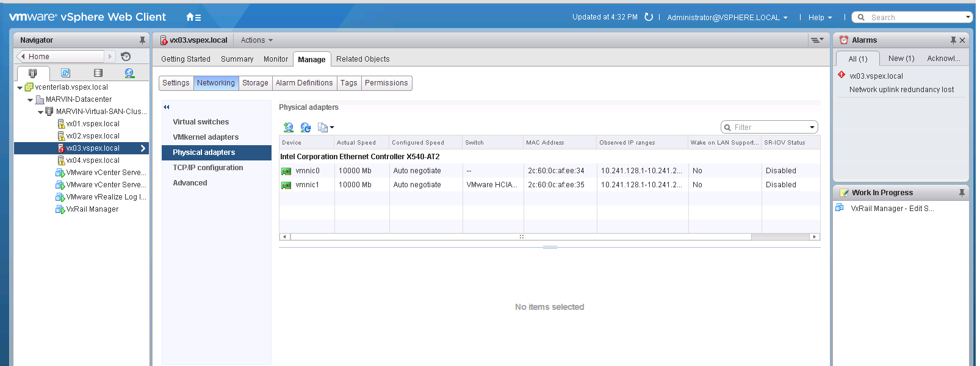Collapse the MARVIN-Datacenter tree node
The width and height of the screenshot is (980, 366).
coord(30,100)
